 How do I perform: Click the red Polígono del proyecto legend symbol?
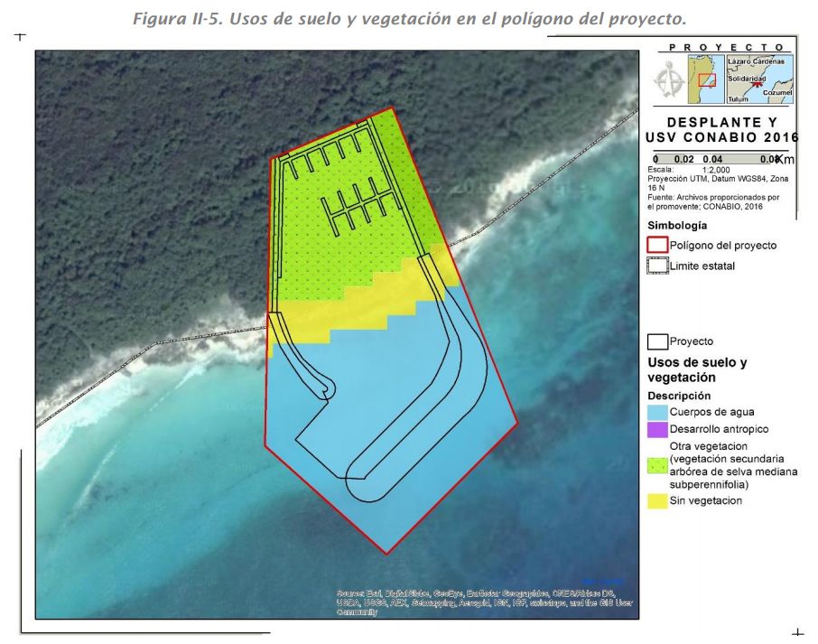pyautogui.click(x=657, y=245)
